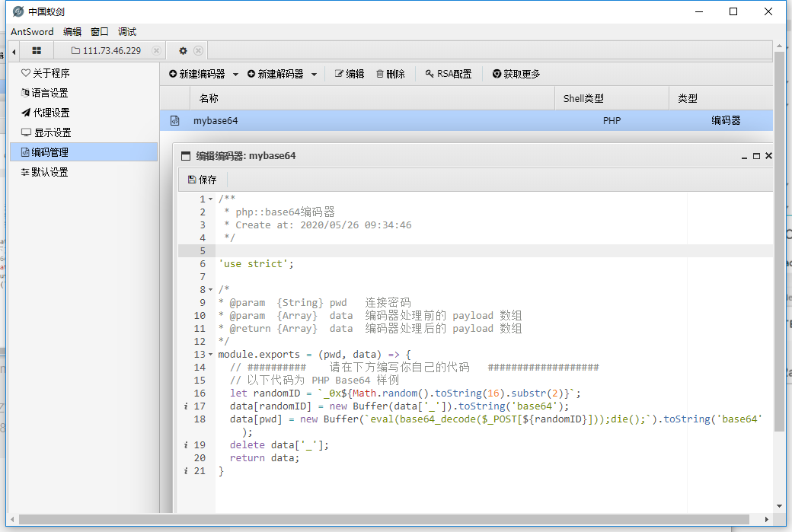792x532 pixels.
Task: Sort by the Shell类型 column header
Action: (612, 98)
